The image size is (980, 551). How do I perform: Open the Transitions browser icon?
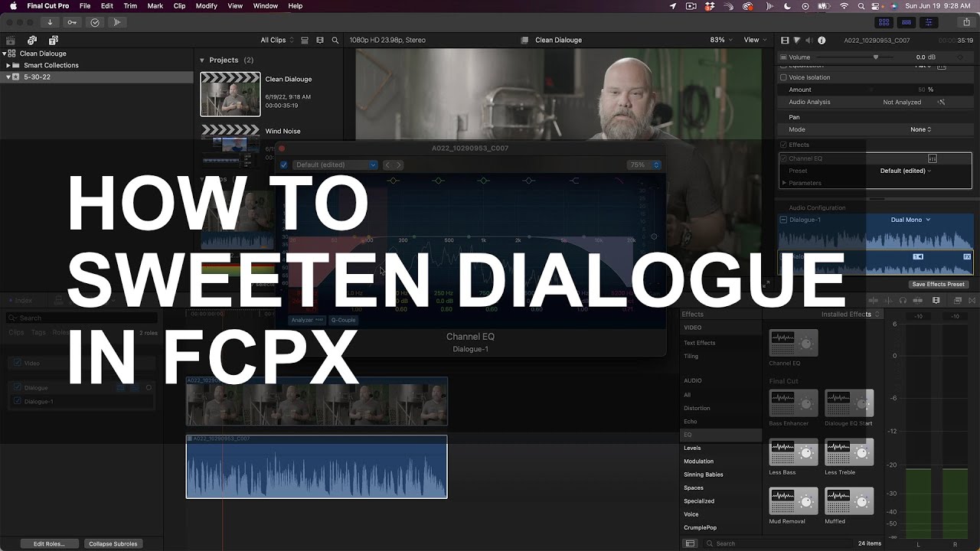[972, 301]
